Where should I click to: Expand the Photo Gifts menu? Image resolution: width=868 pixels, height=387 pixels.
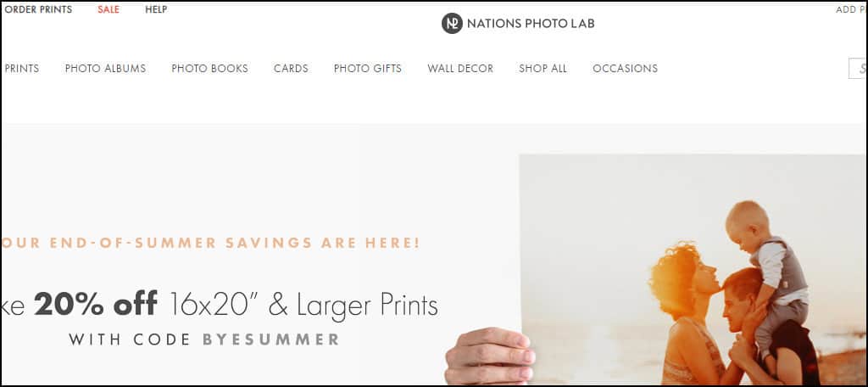pos(368,68)
